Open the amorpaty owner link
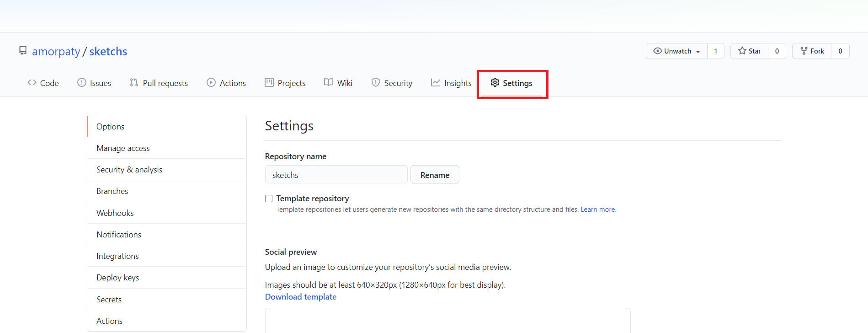Image resolution: width=868 pixels, height=333 pixels. [56, 52]
